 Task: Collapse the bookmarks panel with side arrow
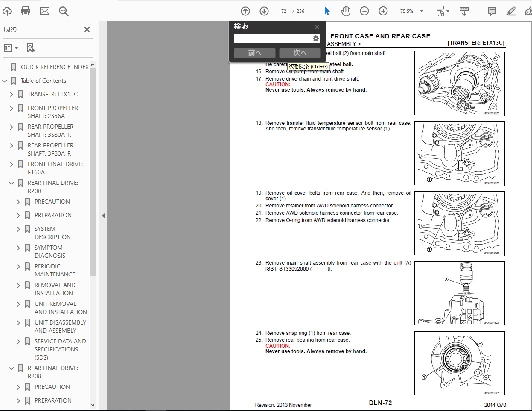tap(103, 216)
